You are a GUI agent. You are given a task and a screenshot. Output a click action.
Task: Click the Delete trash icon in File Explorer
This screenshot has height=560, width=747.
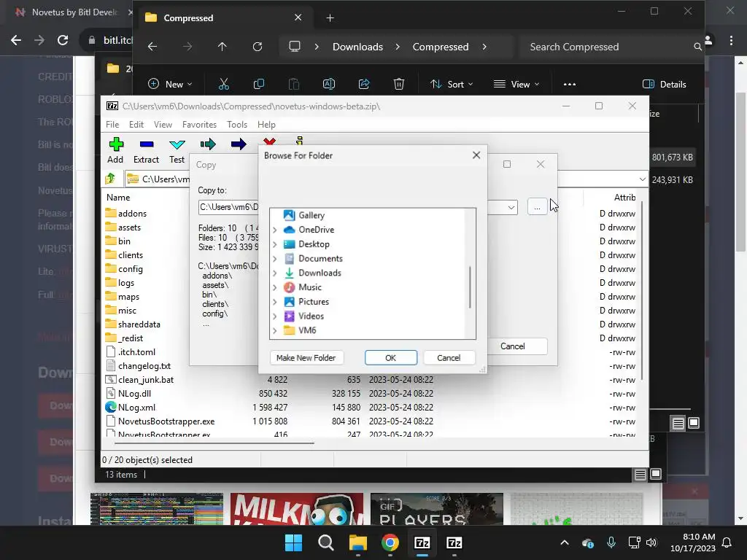399,85
